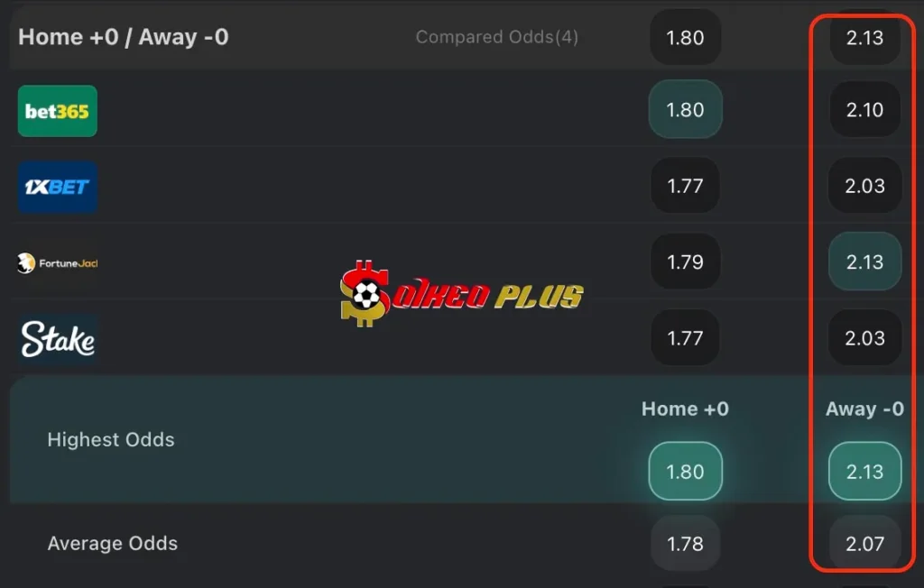Collapse the Home +0 / Away -0 row

pos(124,37)
